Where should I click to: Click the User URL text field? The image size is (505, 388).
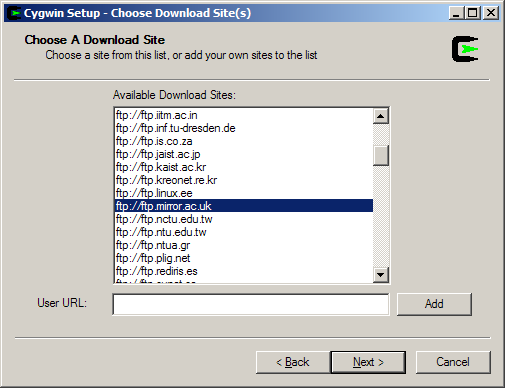coord(251,304)
